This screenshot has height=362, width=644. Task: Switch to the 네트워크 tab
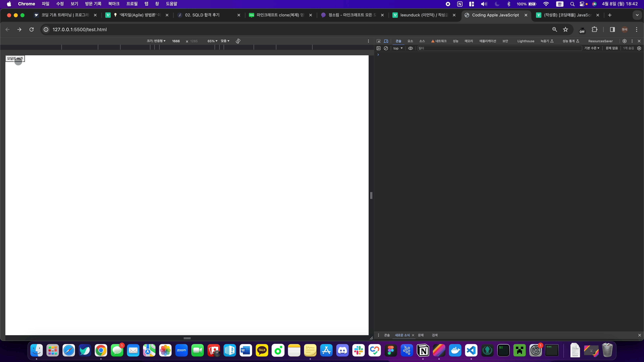(439, 41)
